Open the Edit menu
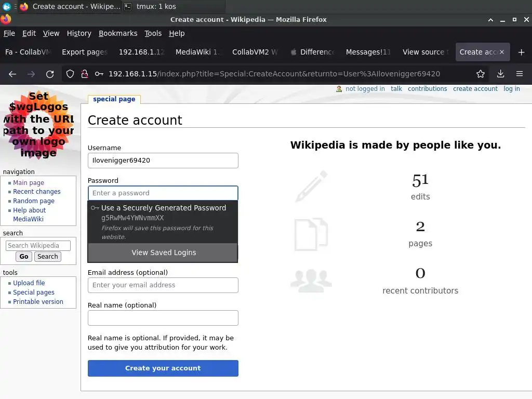Image resolution: width=532 pixels, height=399 pixels. tap(29, 33)
